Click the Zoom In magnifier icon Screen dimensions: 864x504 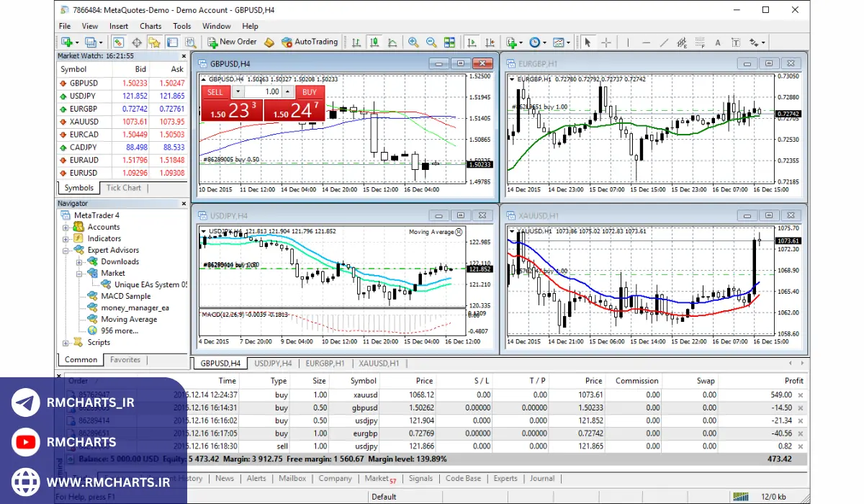tap(413, 42)
